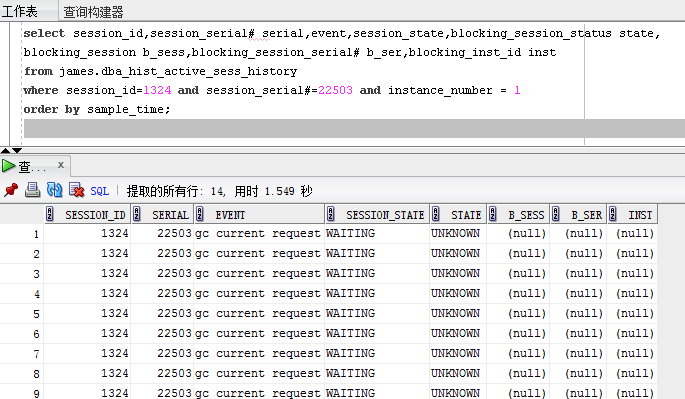Click the sort icon on EVENT column
685x399 pixels.
[x=200, y=214]
